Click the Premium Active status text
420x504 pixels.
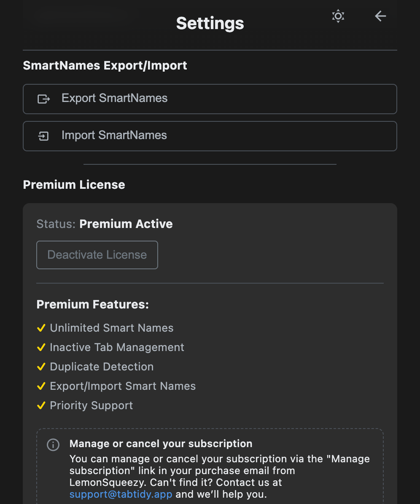click(x=126, y=224)
